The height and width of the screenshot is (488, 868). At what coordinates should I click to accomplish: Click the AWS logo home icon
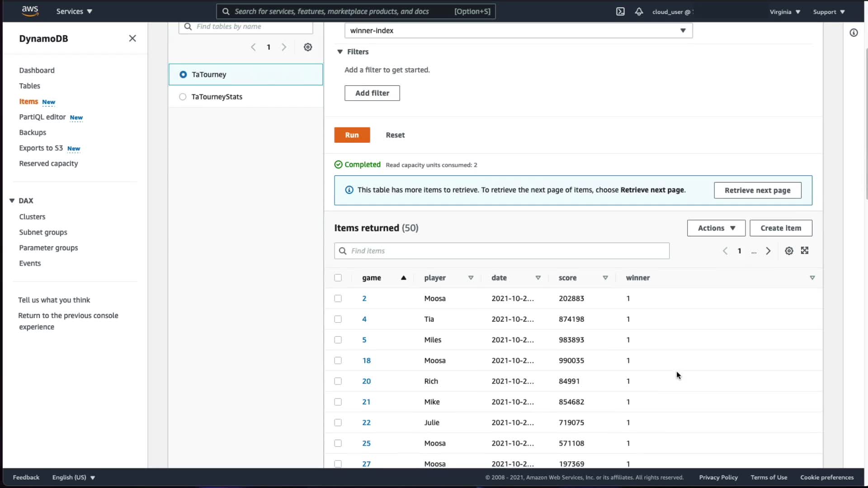[30, 11]
